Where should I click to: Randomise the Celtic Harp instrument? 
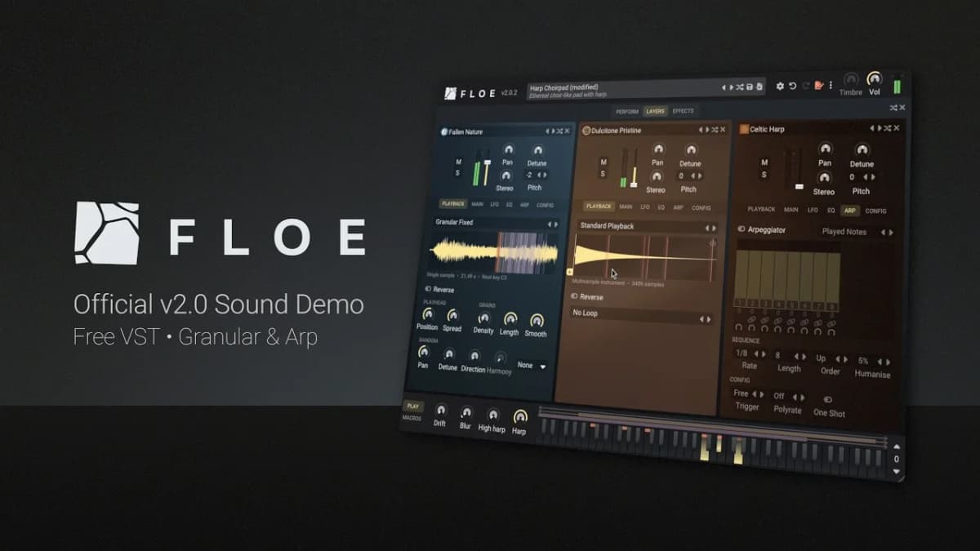point(888,128)
